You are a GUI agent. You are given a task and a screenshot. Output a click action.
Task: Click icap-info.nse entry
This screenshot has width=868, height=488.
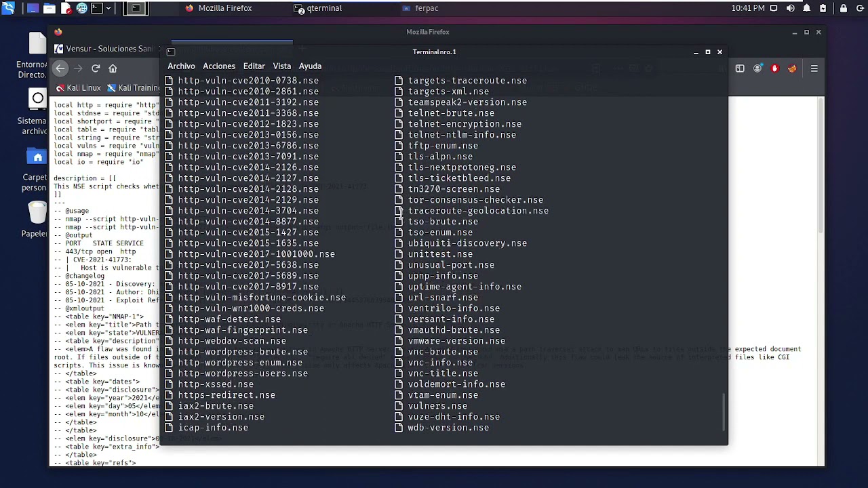(213, 428)
